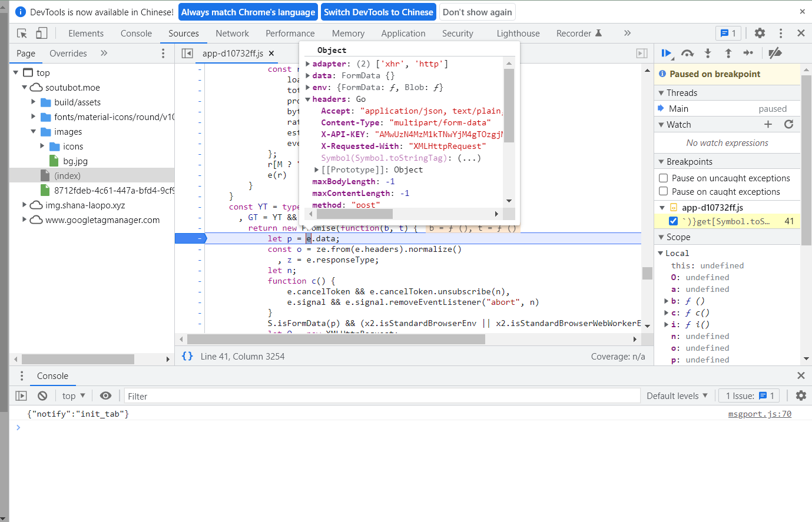Select the Main thread row
This screenshot has height=522, width=812.
[x=727, y=109]
